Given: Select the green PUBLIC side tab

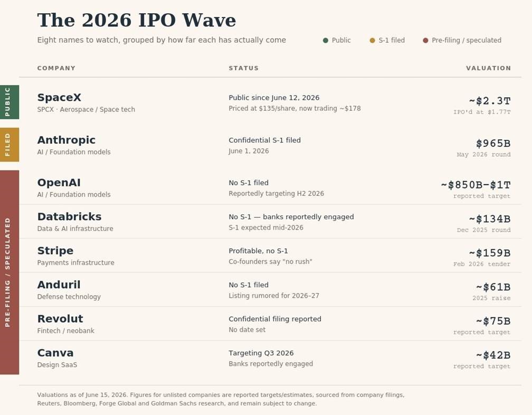Looking at the screenshot, I should point(9,102).
